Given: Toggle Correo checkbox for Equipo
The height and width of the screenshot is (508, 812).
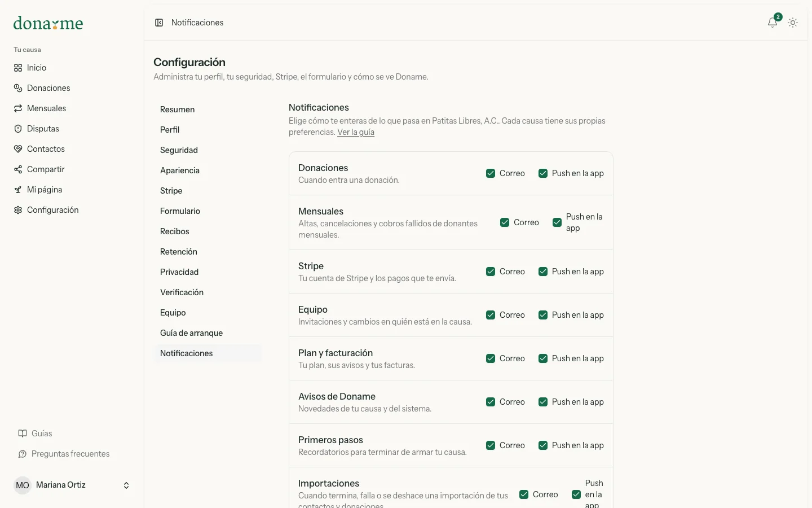Looking at the screenshot, I should [491, 315].
